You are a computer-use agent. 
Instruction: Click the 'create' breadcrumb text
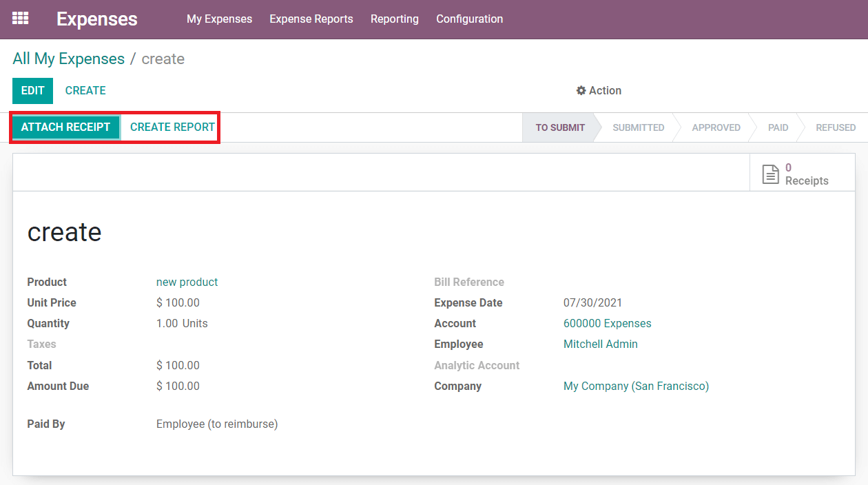pos(163,59)
